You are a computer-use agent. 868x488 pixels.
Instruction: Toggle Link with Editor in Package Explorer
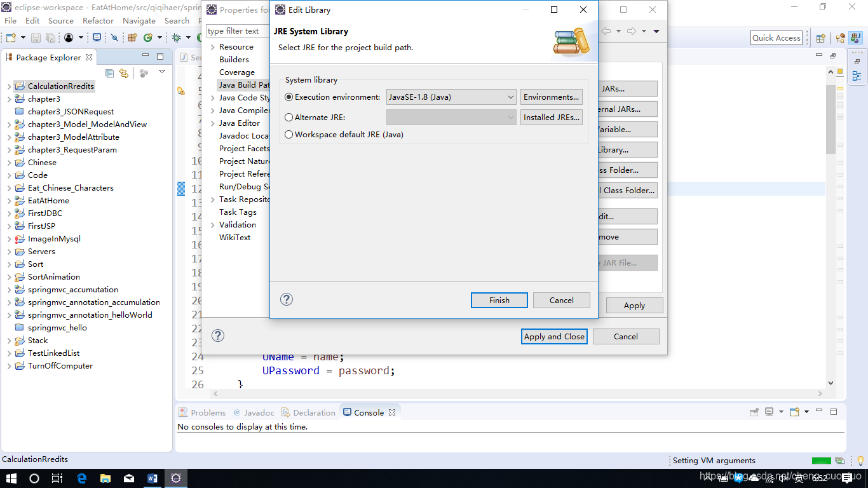coord(124,73)
